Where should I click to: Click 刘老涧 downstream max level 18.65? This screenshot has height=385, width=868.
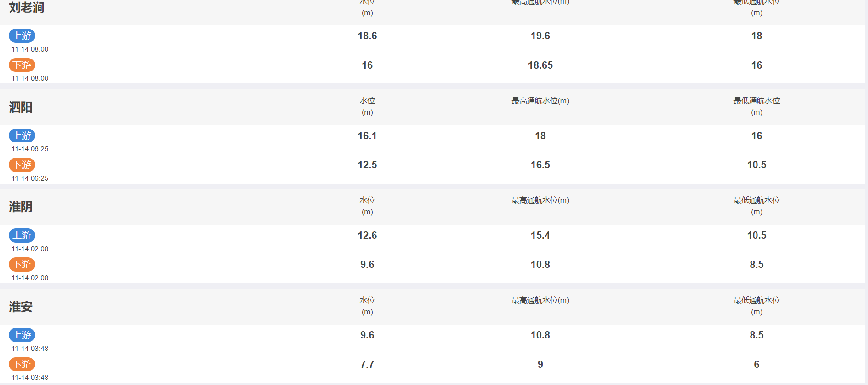pos(540,65)
